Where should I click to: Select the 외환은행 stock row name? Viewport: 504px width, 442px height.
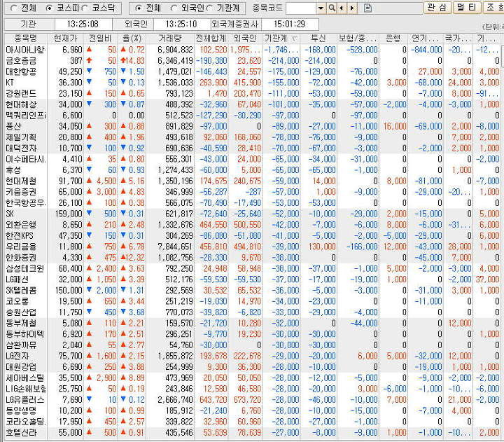coord(21,225)
